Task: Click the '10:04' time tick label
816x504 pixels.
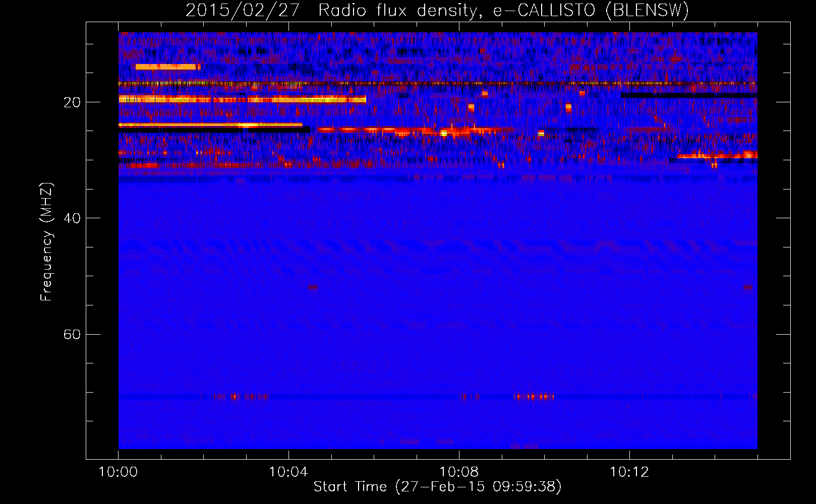Action: 288,472
